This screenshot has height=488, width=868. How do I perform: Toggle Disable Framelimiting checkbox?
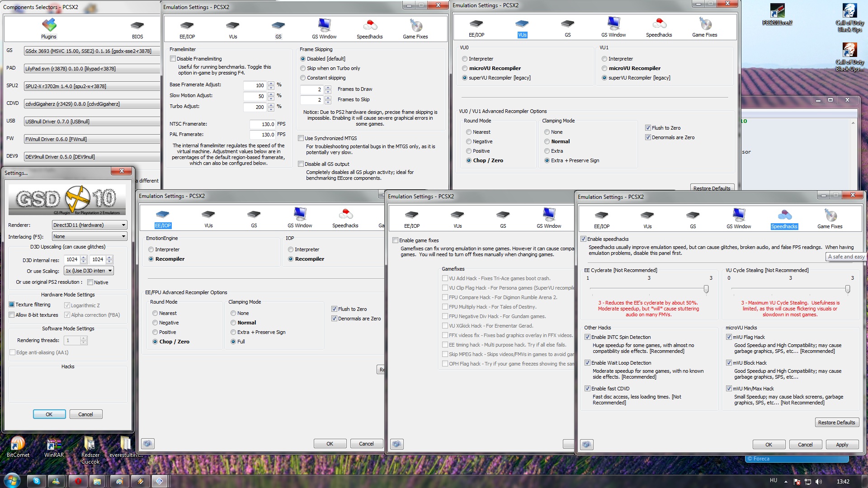173,59
